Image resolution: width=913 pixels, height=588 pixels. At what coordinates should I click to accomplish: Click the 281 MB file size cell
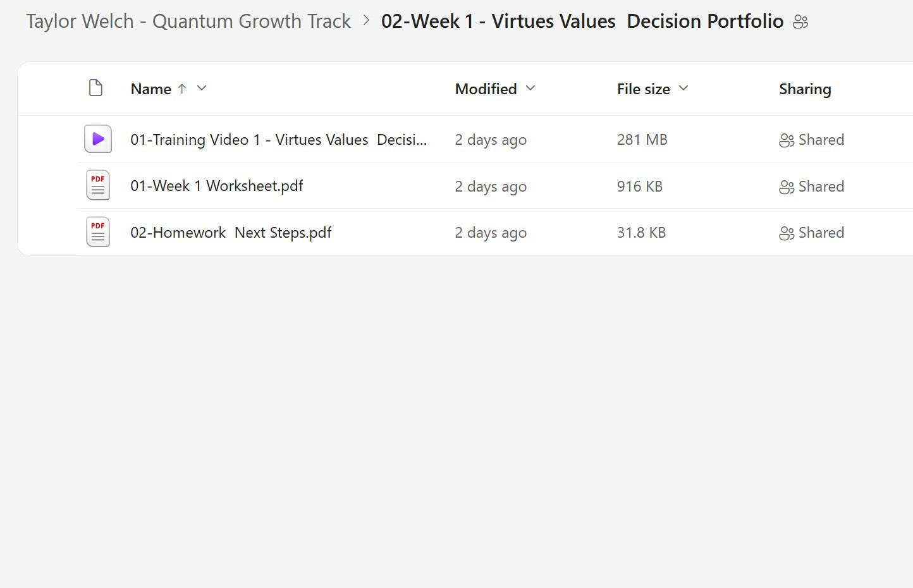pyautogui.click(x=642, y=140)
